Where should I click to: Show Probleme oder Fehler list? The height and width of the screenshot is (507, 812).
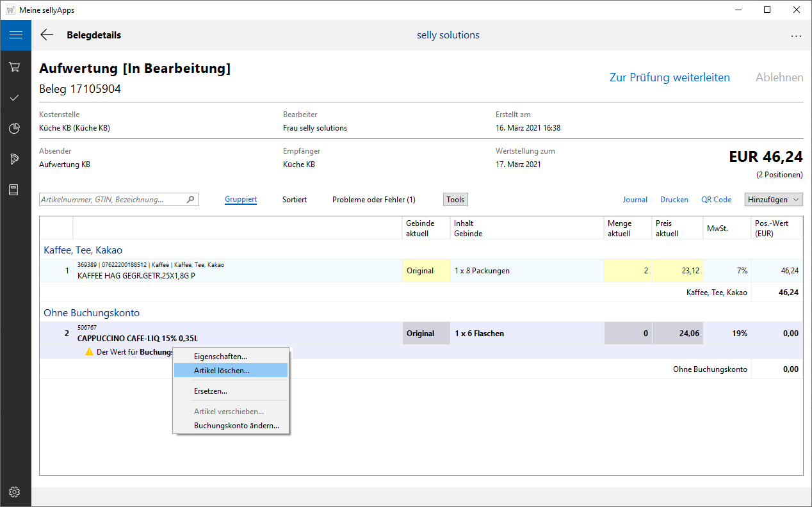pyautogui.click(x=373, y=200)
